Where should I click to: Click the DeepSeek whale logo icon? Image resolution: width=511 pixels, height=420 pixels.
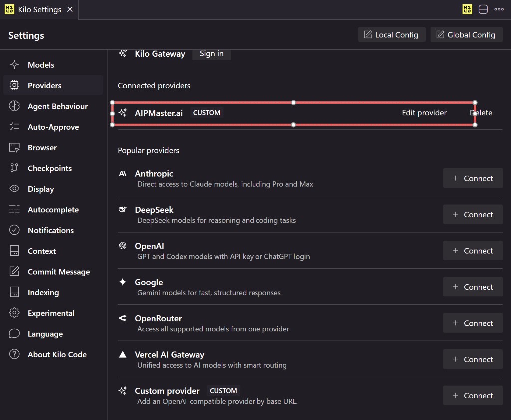tap(123, 209)
